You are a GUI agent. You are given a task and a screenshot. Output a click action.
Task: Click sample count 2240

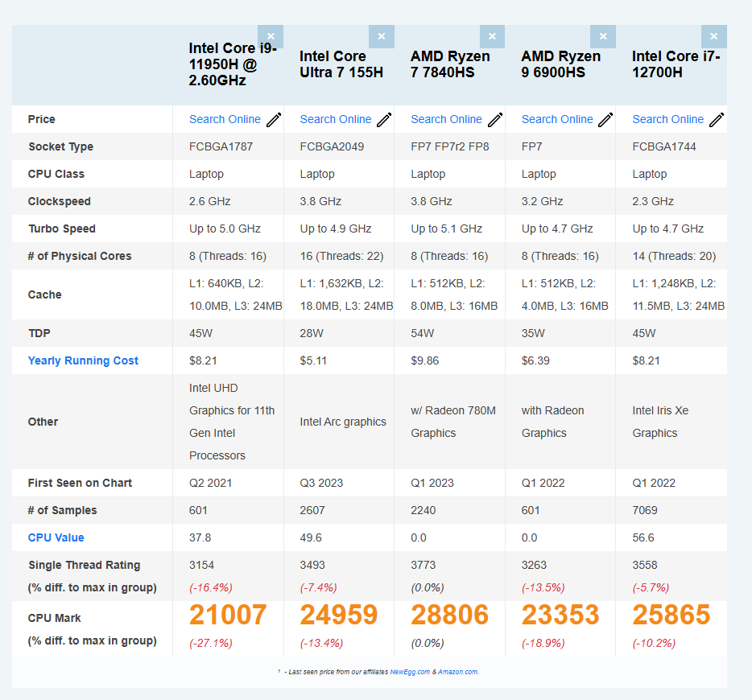423,510
